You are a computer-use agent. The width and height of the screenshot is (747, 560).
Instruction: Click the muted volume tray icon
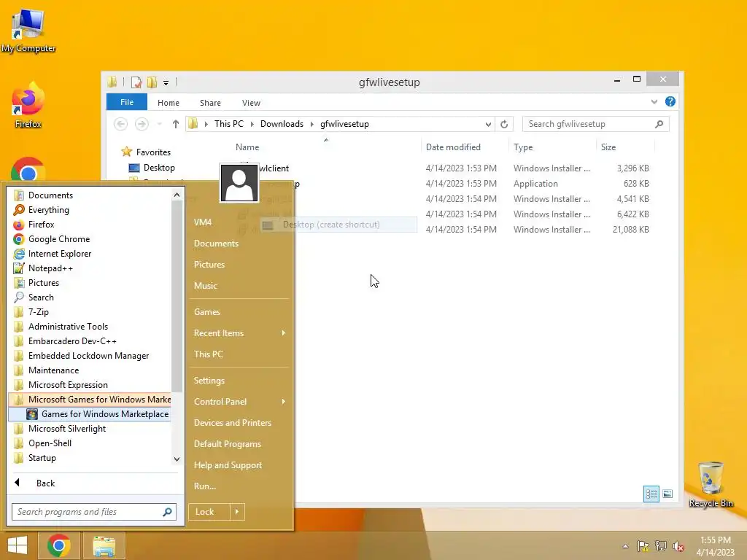[x=678, y=545]
